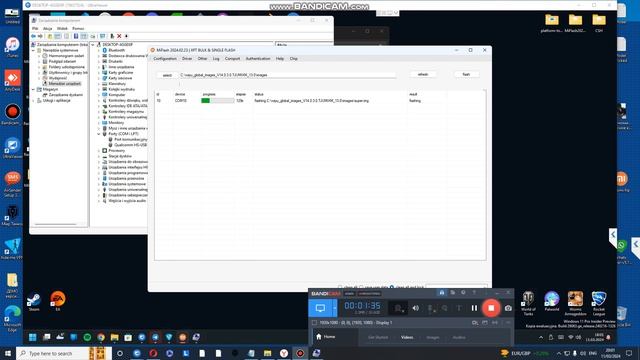Click the scan for hardware changes icon
640x360 pixels.
(x=102, y=36)
